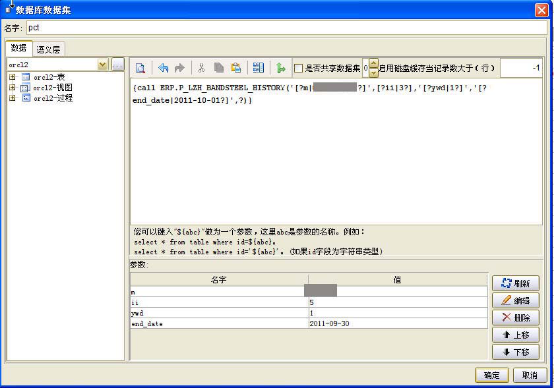The width and height of the screenshot is (554, 389).
Task: Switch to the 数据 tab
Action: pos(19,48)
